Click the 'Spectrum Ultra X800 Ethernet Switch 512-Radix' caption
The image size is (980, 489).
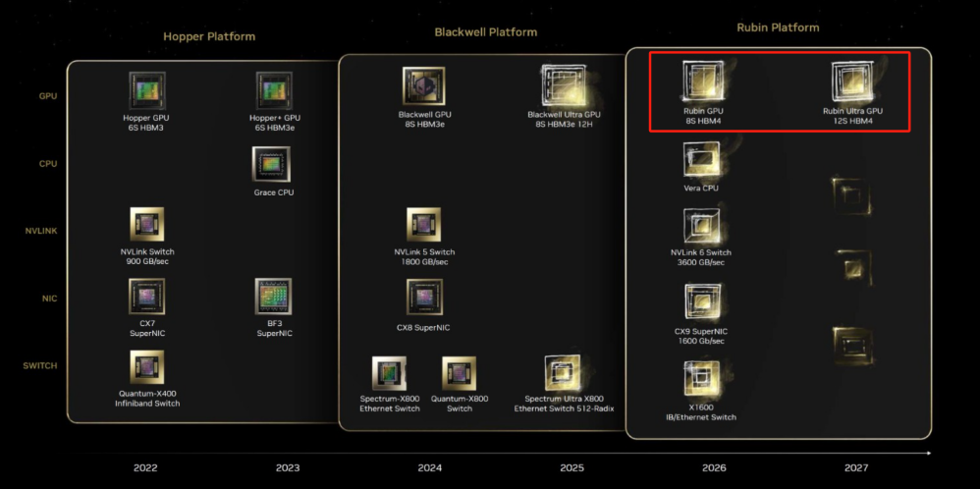565,404
